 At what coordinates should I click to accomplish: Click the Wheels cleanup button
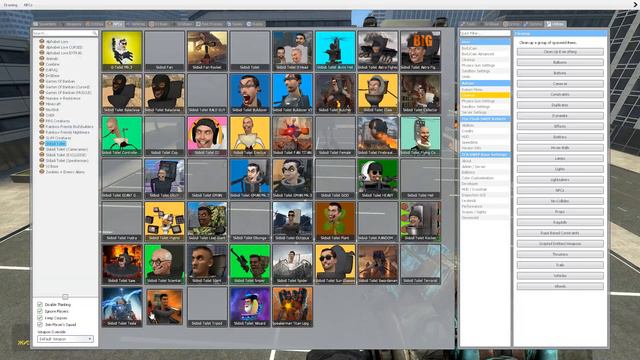tap(560, 286)
